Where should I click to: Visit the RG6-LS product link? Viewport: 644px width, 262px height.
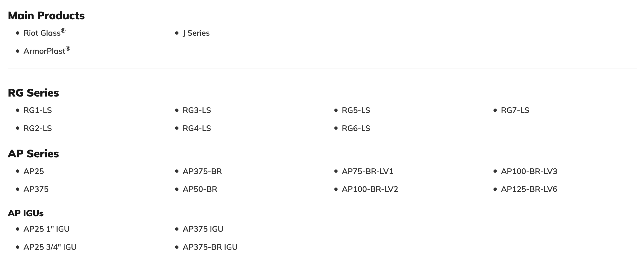(356, 128)
